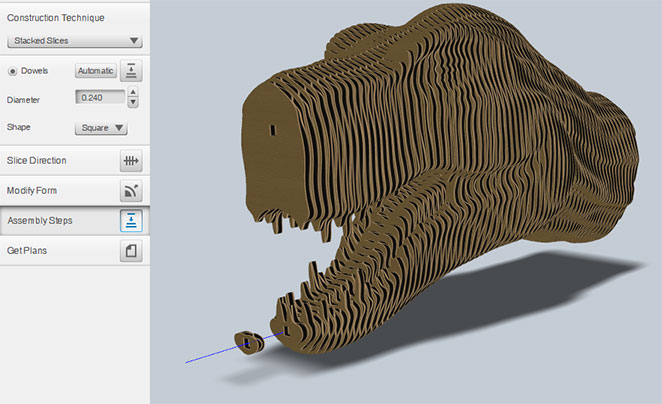Select the detached slice piece on the blue axis
Image resolution: width=662 pixels, height=404 pixels.
pos(250,342)
